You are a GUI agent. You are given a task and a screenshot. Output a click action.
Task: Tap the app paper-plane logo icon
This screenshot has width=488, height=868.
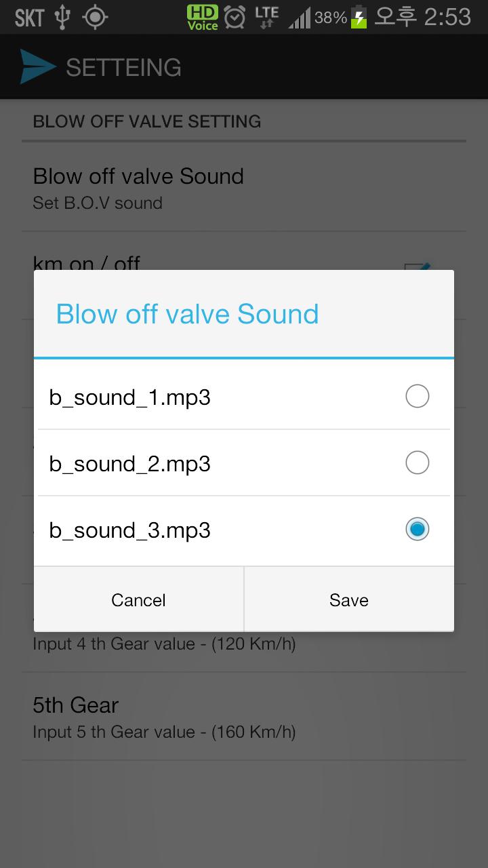37,67
